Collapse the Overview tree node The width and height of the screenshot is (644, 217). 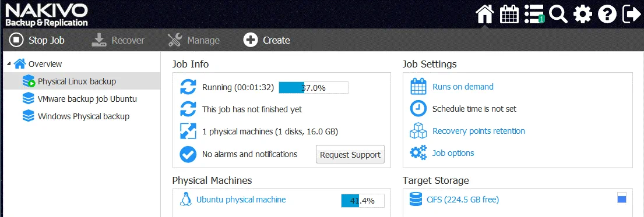[9, 64]
